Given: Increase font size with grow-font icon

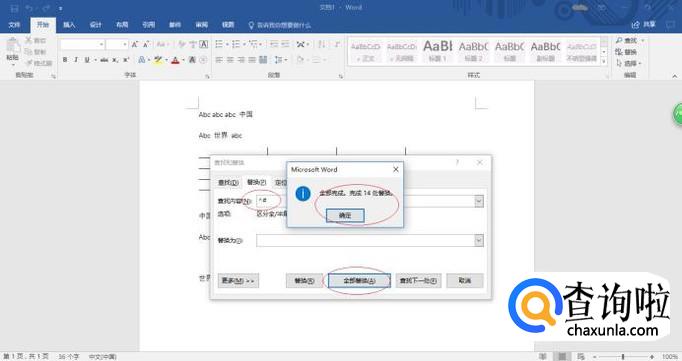Looking at the screenshot, I should point(135,44).
